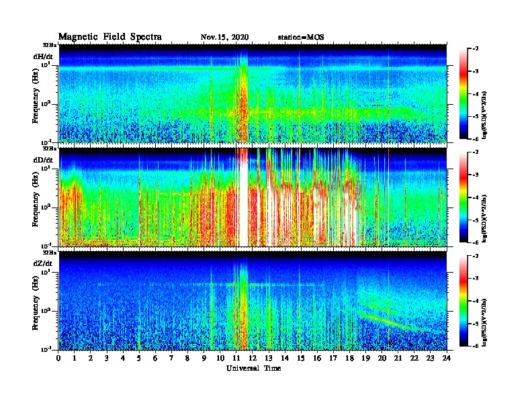Click the "dH/dt" panel label
532x411 pixels.
pos(43,56)
